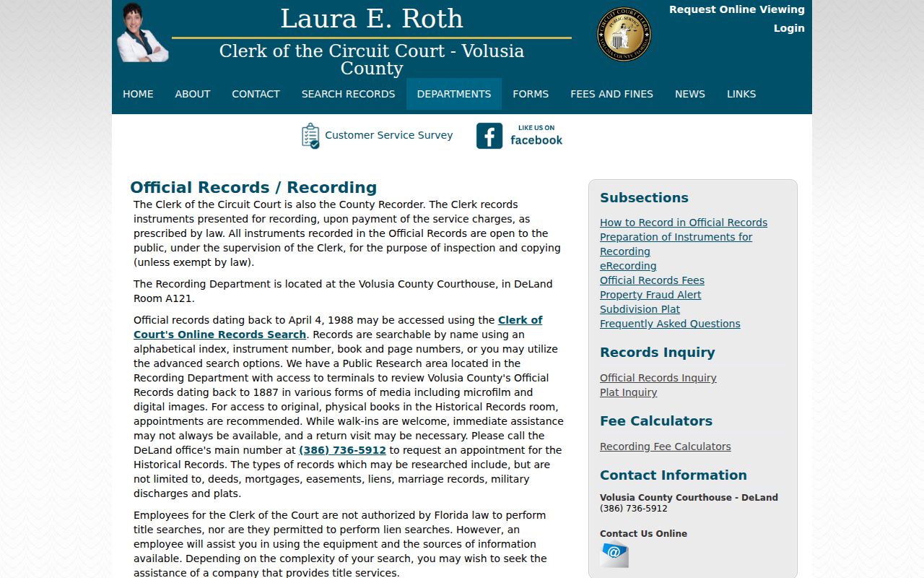Screen dimensions: 924x578
Task: Open Preparation of Instruments for Recording link
Action: [676, 244]
